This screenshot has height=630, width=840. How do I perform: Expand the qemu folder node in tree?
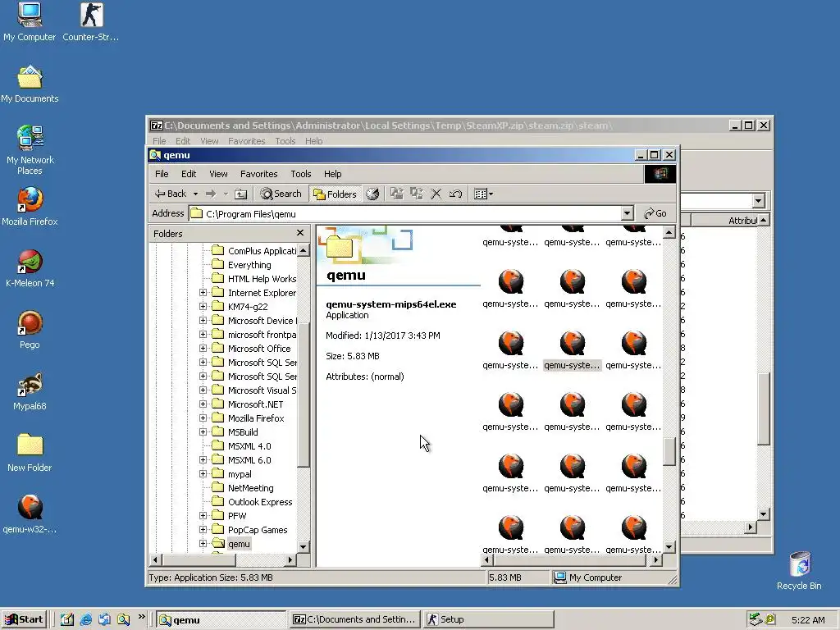coord(203,543)
